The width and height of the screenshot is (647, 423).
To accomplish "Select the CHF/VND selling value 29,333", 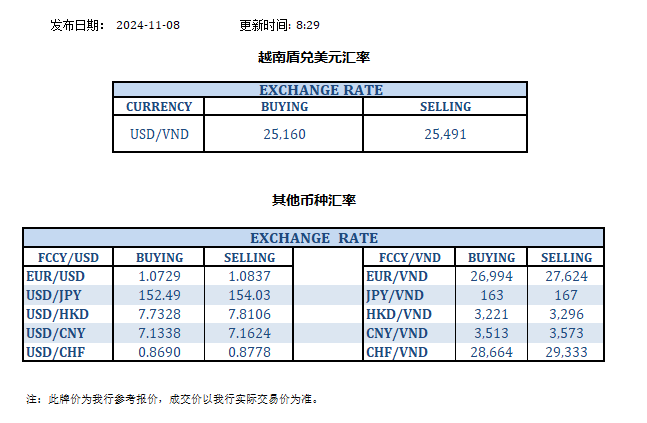I will (x=567, y=352).
